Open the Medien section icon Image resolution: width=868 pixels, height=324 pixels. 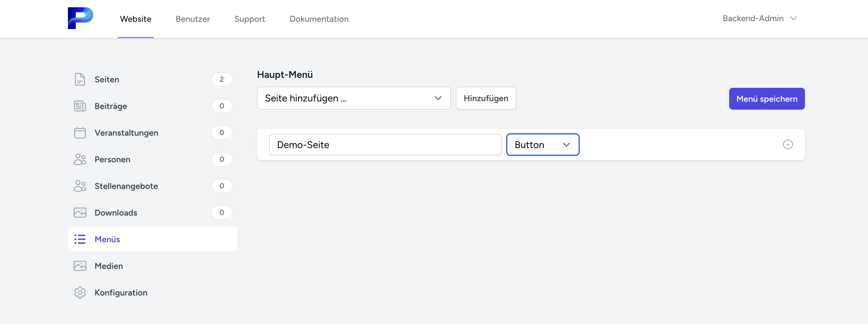(x=80, y=266)
